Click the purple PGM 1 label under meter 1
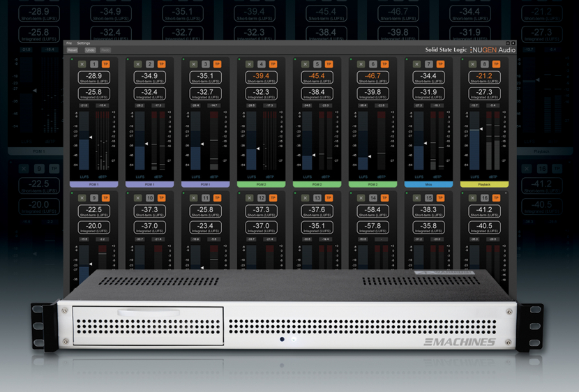Image resolution: width=579 pixels, height=392 pixels. point(93,184)
